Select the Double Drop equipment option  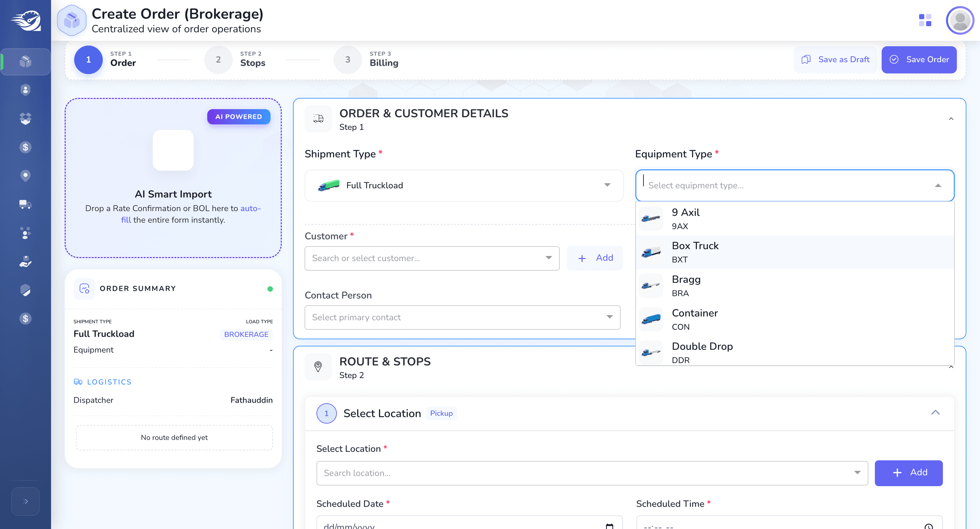point(795,351)
